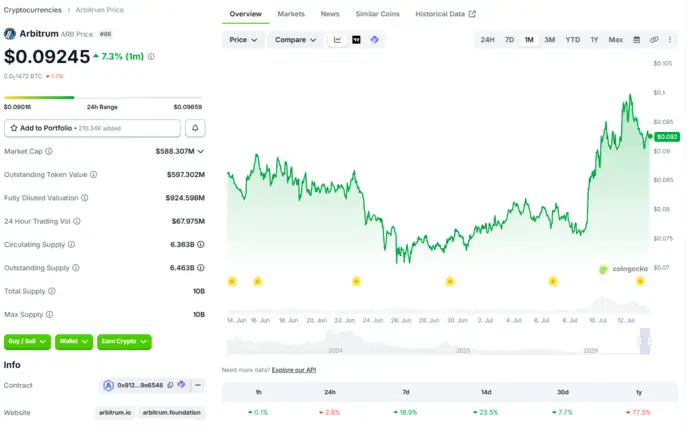Viewport: 687px width, 428px height.
Task: Open the three-dot chart options menu
Action: tap(670, 40)
